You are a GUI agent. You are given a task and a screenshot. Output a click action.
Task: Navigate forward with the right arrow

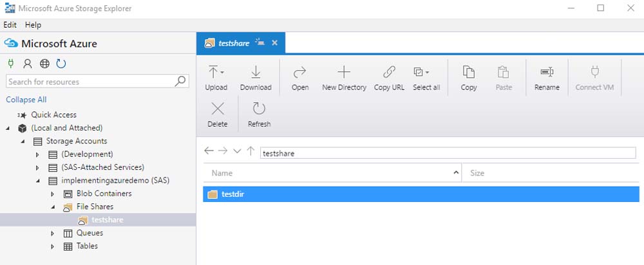tap(223, 151)
